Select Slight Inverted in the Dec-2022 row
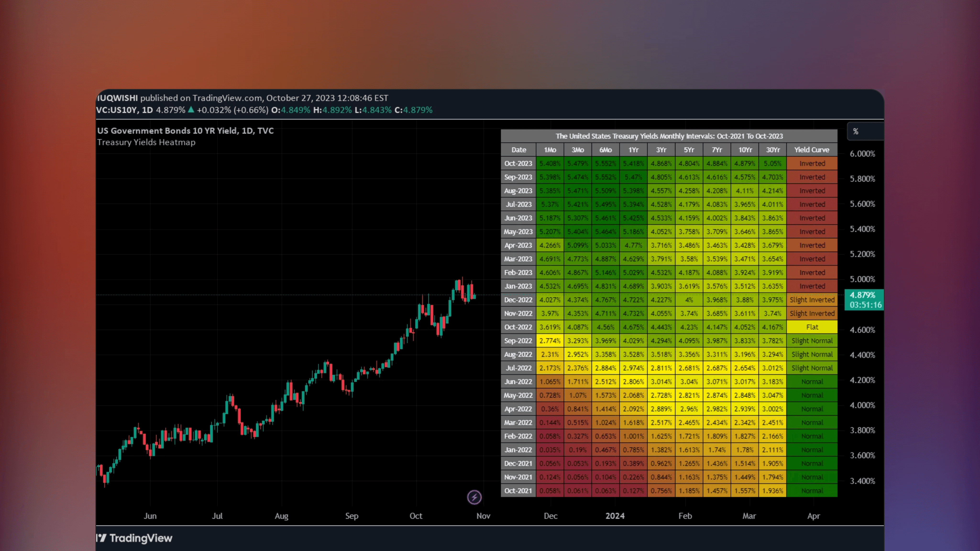980x551 pixels. tap(812, 299)
